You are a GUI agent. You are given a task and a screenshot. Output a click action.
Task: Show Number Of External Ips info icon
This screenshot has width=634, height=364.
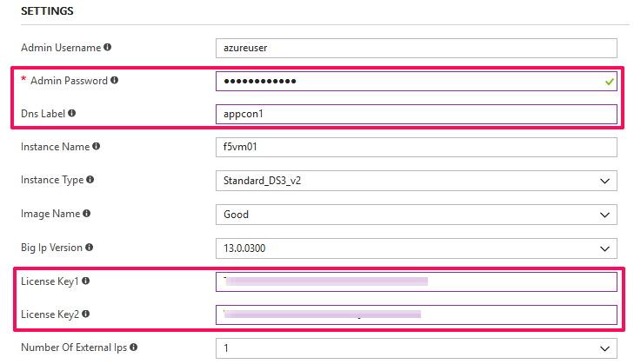[x=133, y=347]
